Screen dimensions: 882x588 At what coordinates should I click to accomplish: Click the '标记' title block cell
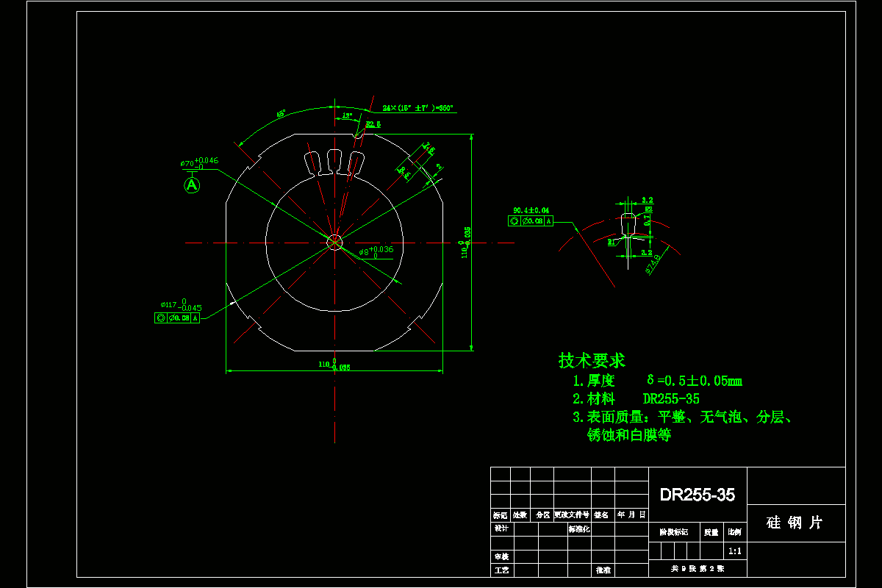500,515
